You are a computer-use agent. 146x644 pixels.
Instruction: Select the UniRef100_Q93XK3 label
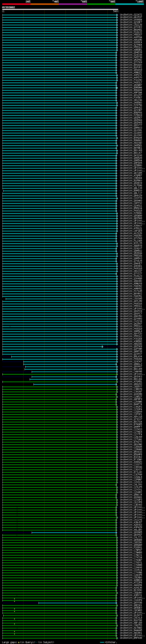click(x=131, y=376)
